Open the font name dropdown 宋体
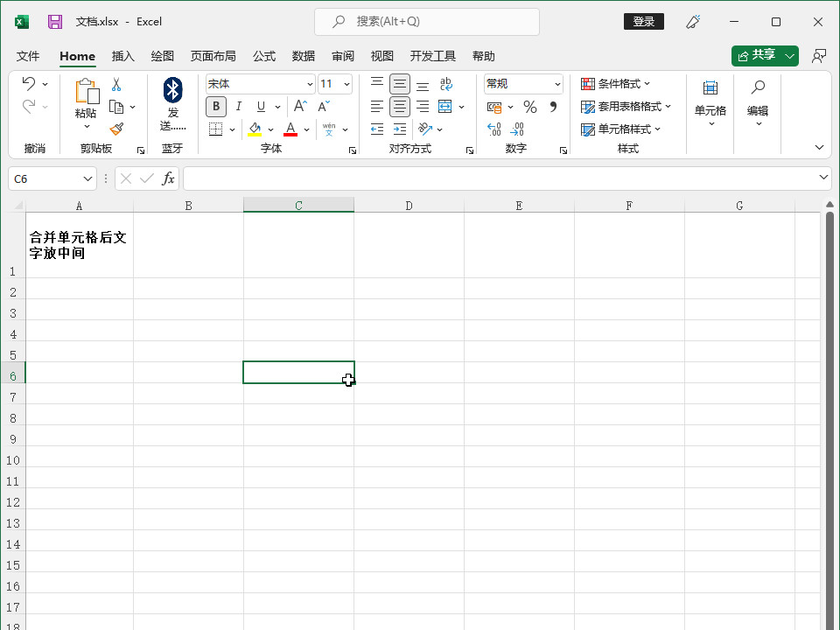Screen dimensions: 840x630 pyautogui.click(x=310, y=84)
